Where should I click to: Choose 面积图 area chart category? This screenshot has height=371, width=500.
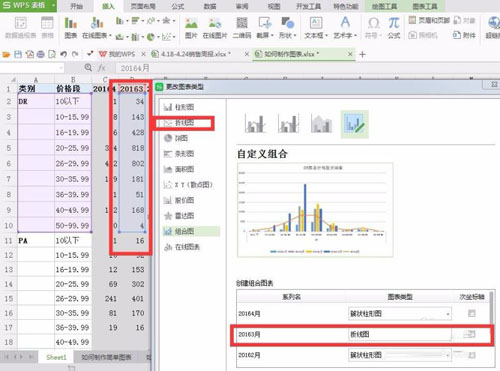coord(179,169)
